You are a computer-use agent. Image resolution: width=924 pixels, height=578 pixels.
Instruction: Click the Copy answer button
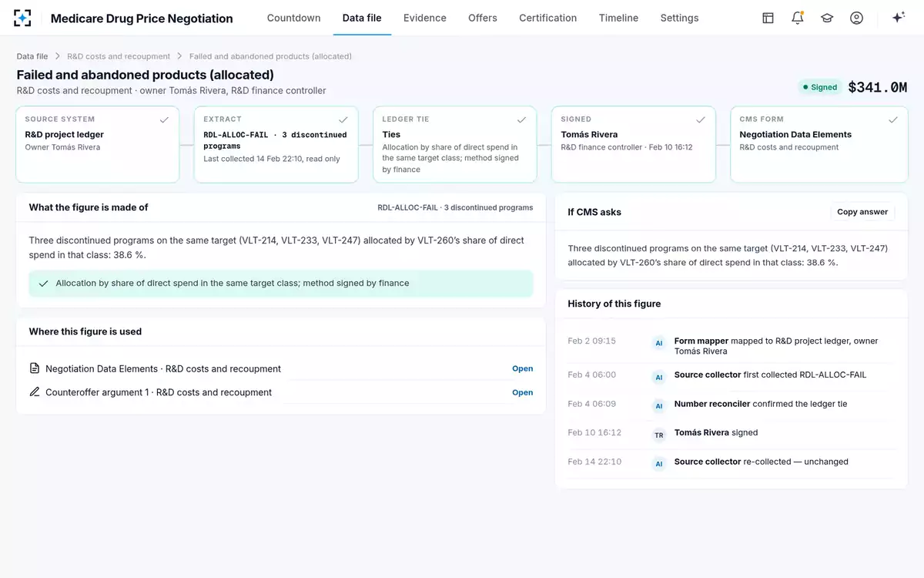click(862, 212)
